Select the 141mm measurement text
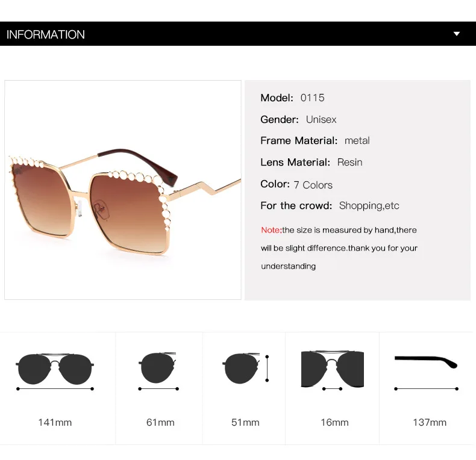 click(55, 423)
